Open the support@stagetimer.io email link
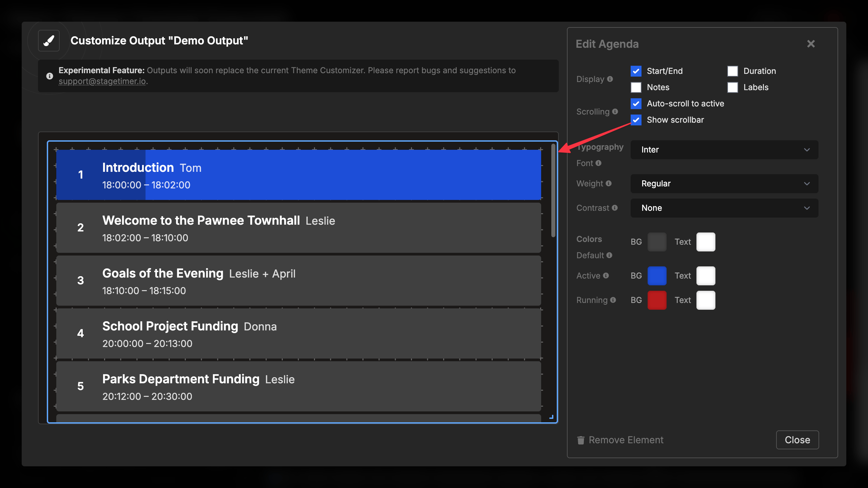This screenshot has width=868, height=488. point(103,81)
